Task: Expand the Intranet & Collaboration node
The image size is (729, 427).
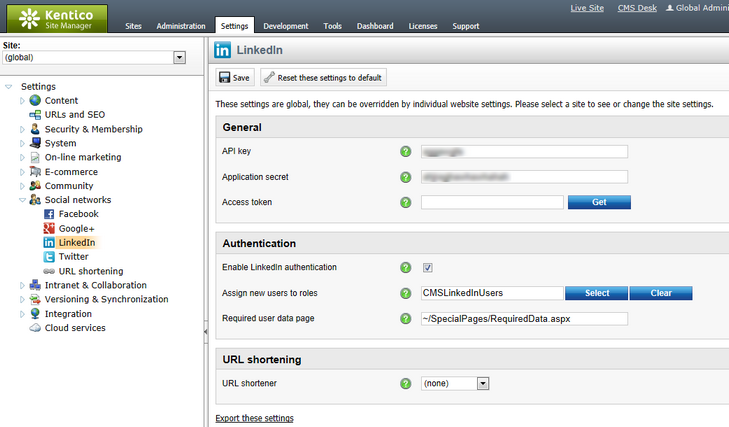Action: pos(22,285)
